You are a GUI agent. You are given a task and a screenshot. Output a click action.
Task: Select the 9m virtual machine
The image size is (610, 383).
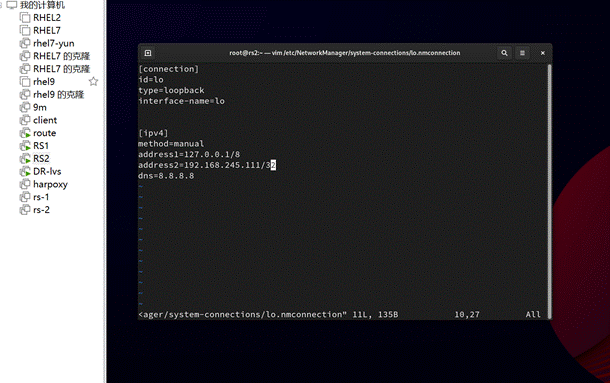[40, 107]
